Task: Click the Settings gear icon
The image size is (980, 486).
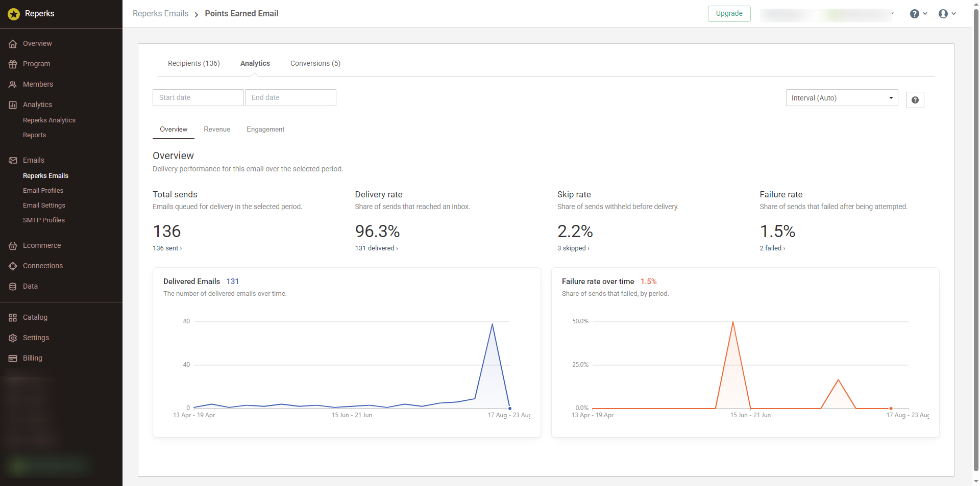Action: (13, 338)
